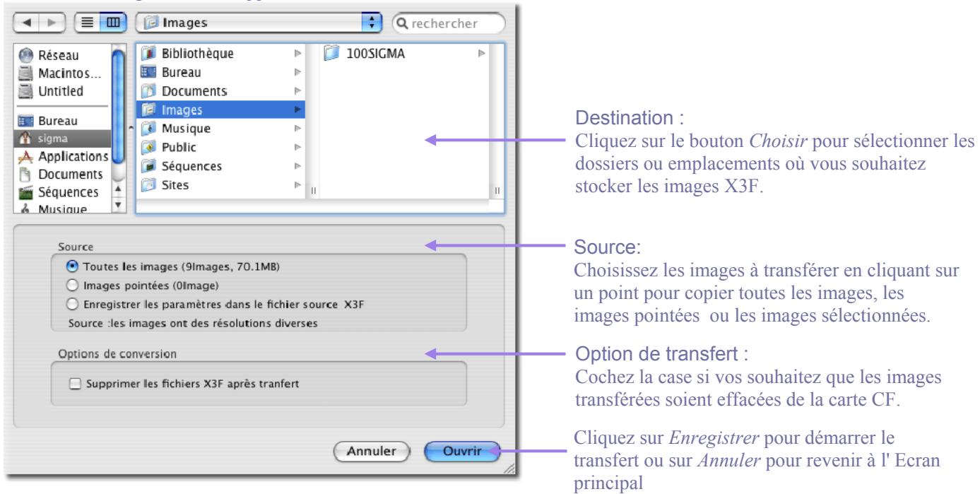
Task: Open the Bibliothèque folder in column list
Action: [220, 53]
